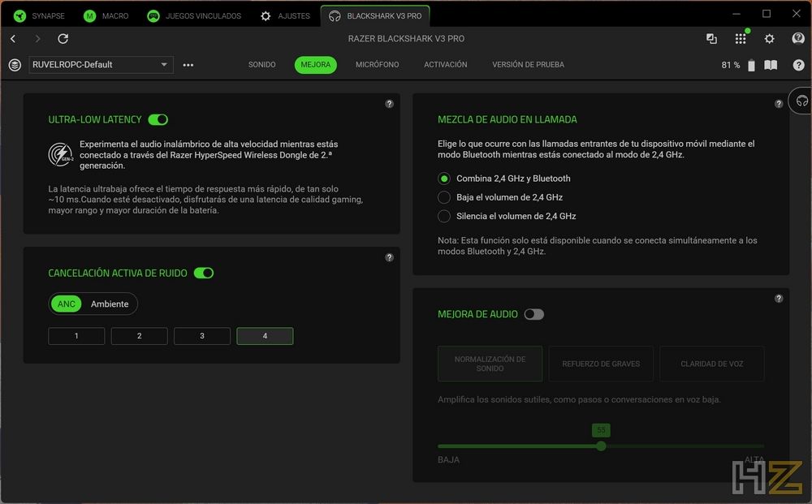Click the green Synapse logo icon

tap(19, 16)
